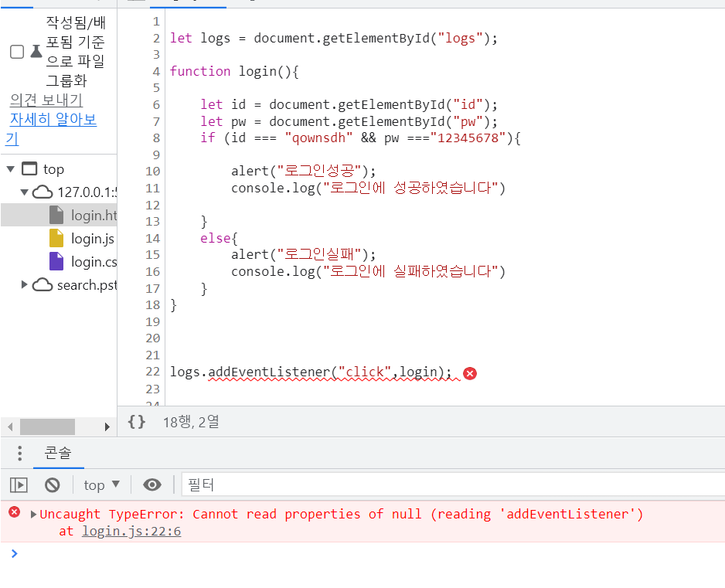Screen dimensions: 725x588
Task: Expand the search.pst tree node
Action: point(25,285)
